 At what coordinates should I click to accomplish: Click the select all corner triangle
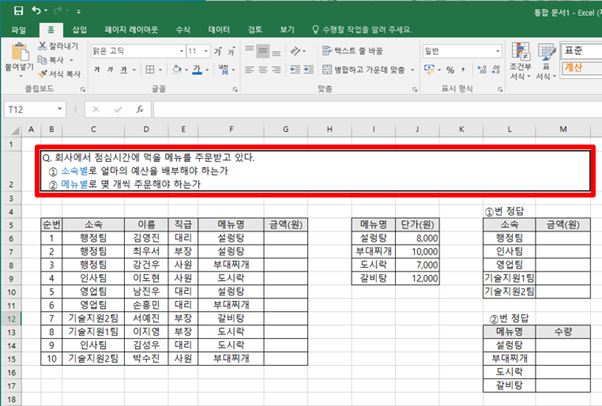coord(15,131)
